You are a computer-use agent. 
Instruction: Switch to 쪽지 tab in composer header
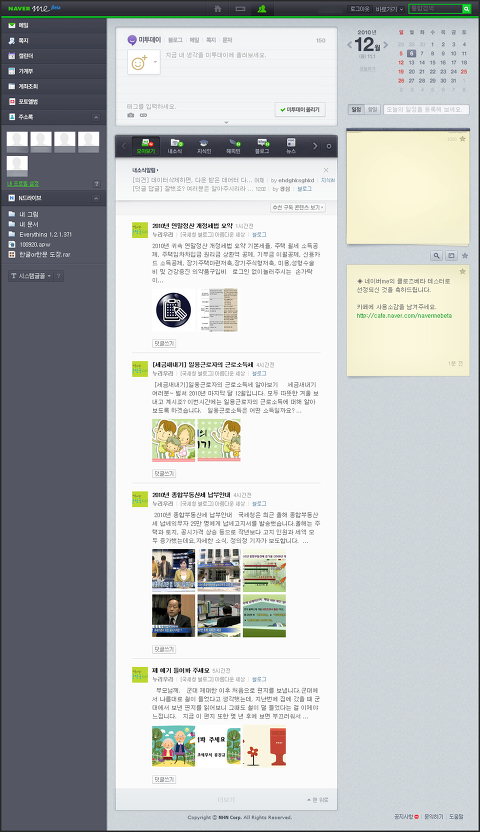pyautogui.click(x=211, y=40)
